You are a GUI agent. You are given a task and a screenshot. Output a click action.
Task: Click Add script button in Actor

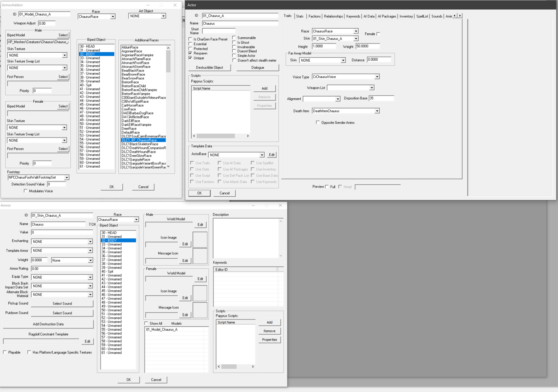[x=265, y=89]
